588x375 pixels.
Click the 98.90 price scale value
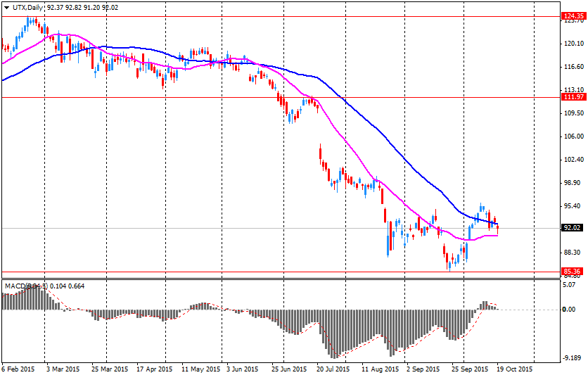coord(573,183)
